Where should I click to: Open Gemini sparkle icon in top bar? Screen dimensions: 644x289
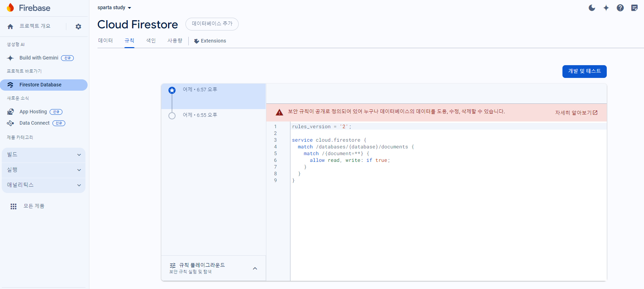point(606,8)
